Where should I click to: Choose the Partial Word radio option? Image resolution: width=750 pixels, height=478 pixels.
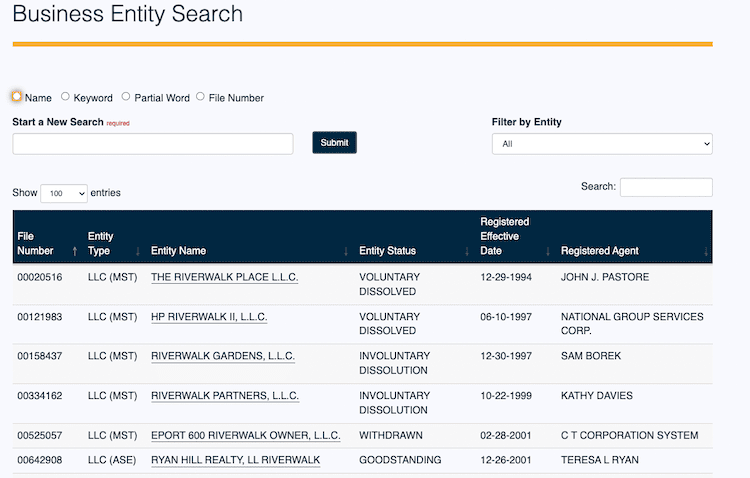click(126, 97)
